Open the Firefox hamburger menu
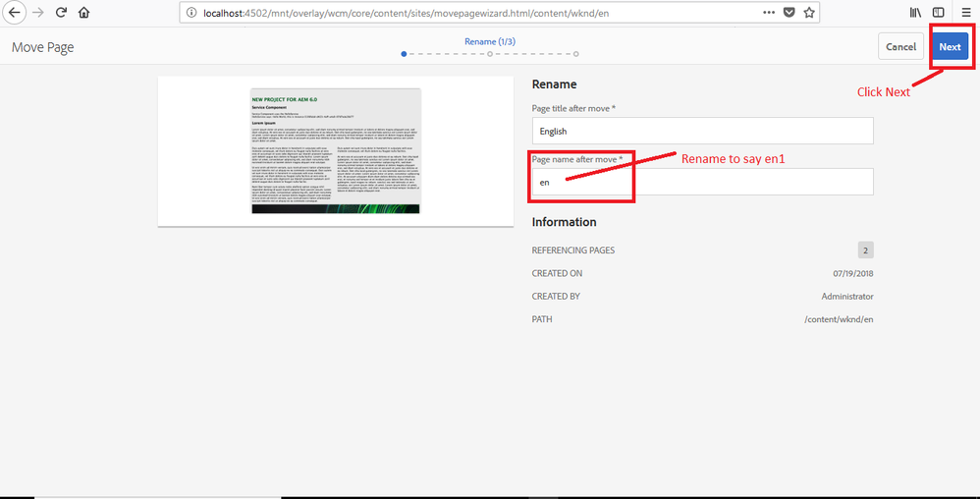The width and height of the screenshot is (980, 499). click(x=966, y=13)
